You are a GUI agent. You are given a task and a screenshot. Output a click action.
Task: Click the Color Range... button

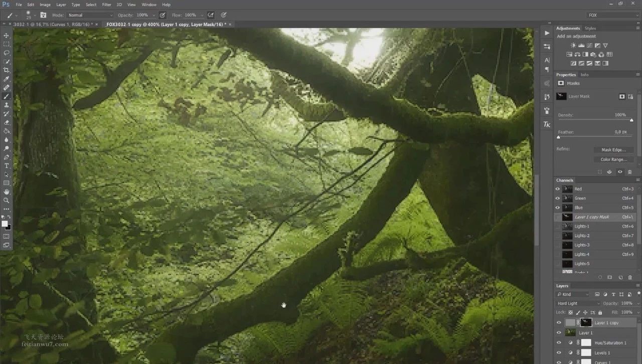[613, 159]
